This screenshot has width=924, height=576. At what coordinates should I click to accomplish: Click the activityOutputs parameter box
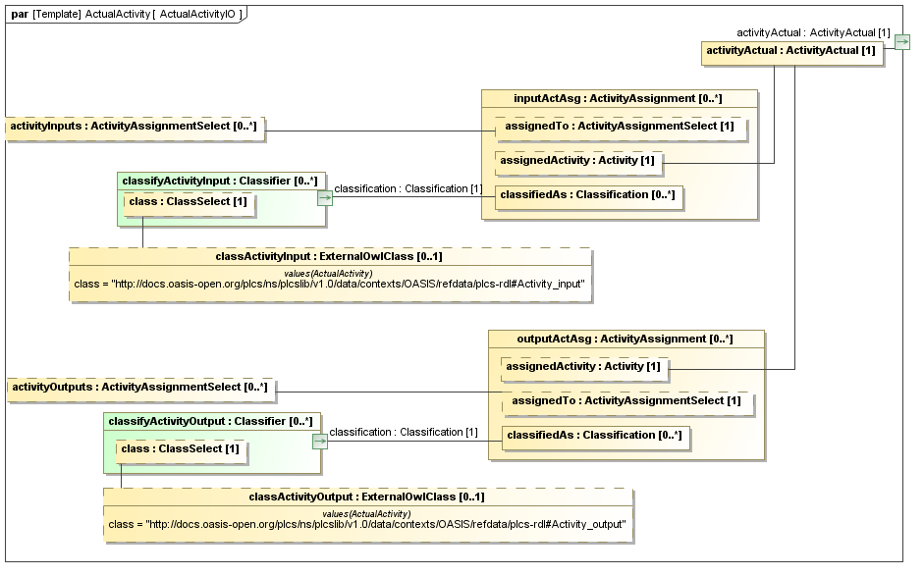coord(139,388)
